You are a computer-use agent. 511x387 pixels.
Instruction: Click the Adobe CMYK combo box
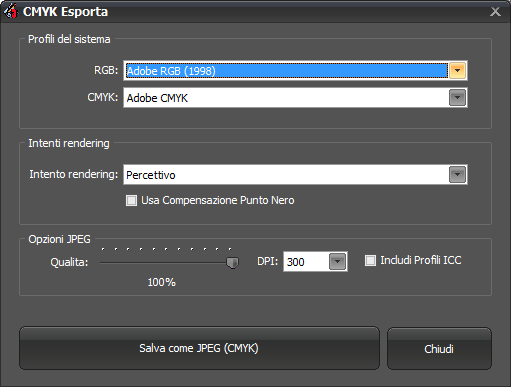(x=295, y=98)
